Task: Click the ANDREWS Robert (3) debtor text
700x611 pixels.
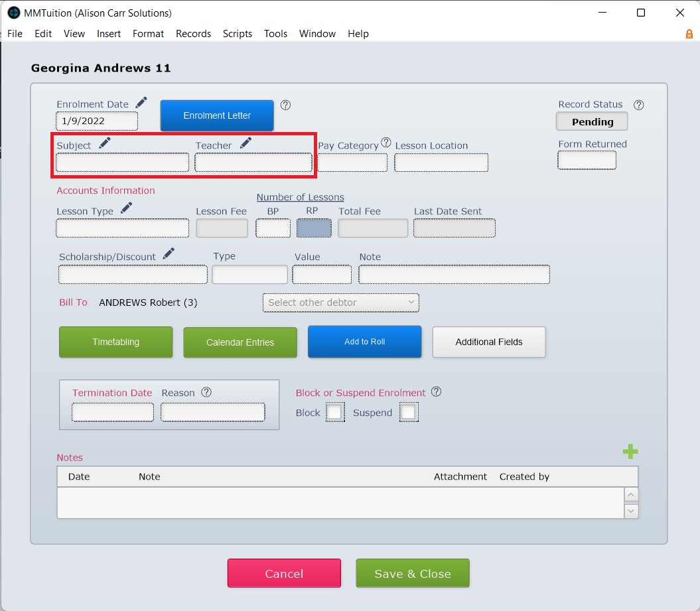Action: coord(148,303)
